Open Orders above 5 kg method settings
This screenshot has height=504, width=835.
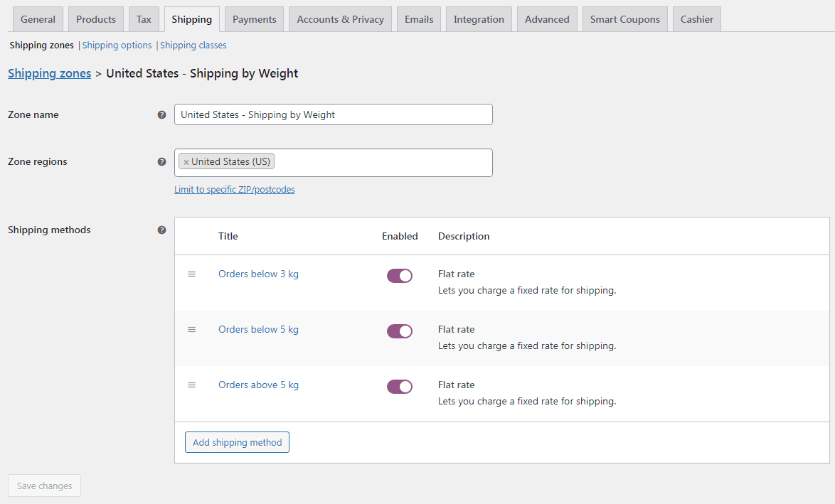click(x=258, y=385)
